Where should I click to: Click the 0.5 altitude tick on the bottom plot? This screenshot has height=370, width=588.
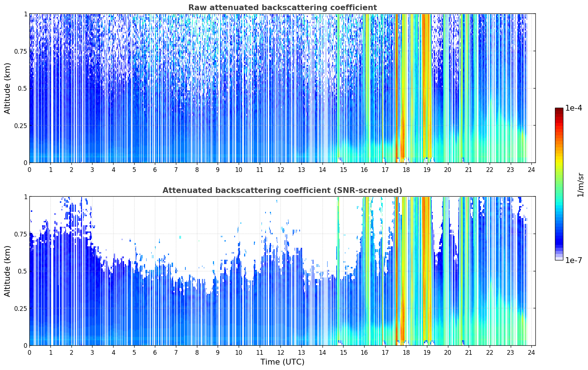point(22,271)
